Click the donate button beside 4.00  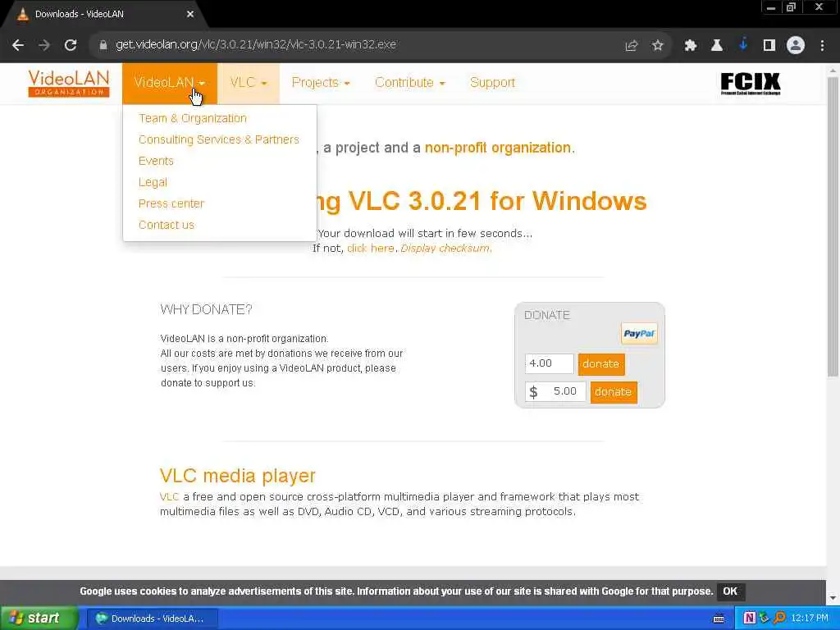pyautogui.click(x=601, y=364)
